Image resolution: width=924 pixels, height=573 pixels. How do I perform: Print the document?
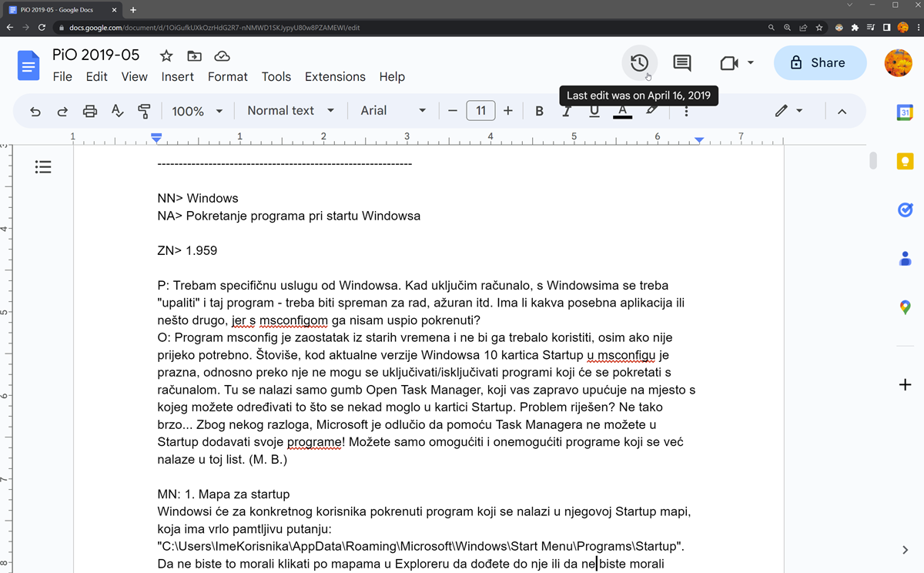(x=90, y=111)
